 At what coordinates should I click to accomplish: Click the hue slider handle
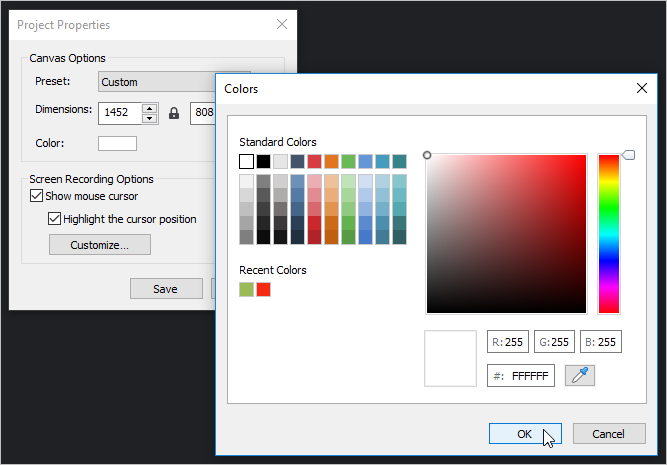[628, 155]
